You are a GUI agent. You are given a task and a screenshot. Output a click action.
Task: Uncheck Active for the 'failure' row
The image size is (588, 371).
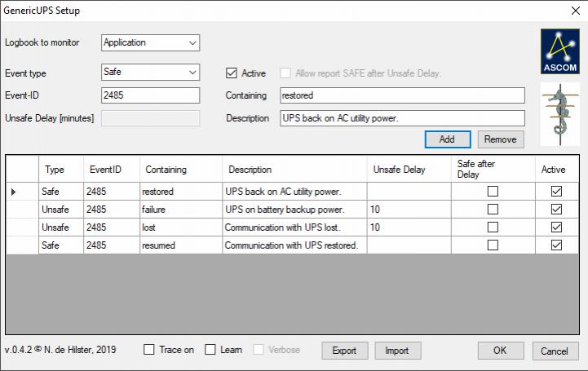(x=557, y=210)
